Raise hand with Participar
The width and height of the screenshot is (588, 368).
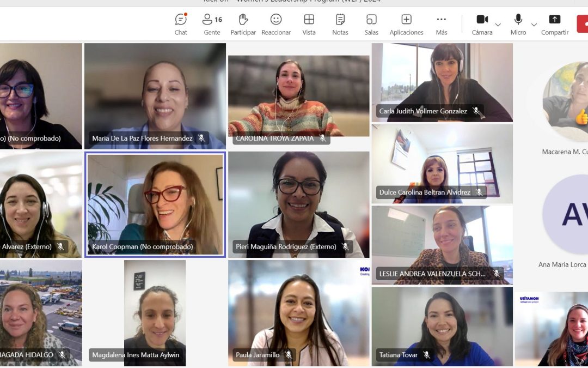pos(243,25)
